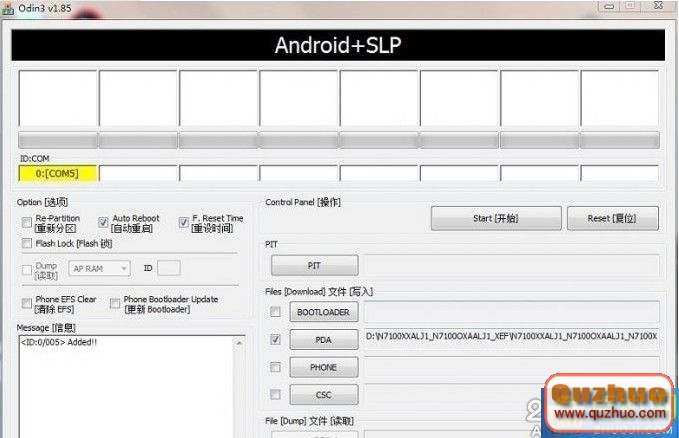This screenshot has width=679, height=438.
Task: Click the yellow 0:[COM5] port box
Action: click(58, 174)
